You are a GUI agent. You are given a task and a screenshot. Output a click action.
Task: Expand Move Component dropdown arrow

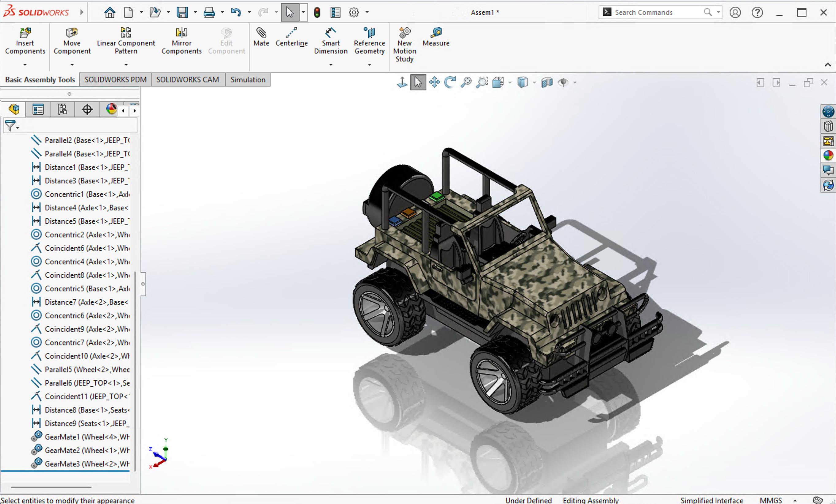coord(72,64)
